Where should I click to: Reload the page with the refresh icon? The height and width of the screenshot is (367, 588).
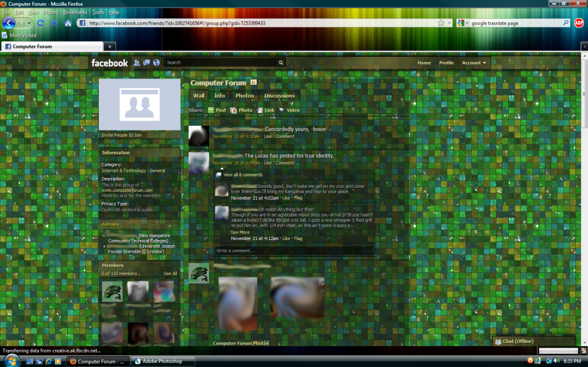tap(40, 23)
